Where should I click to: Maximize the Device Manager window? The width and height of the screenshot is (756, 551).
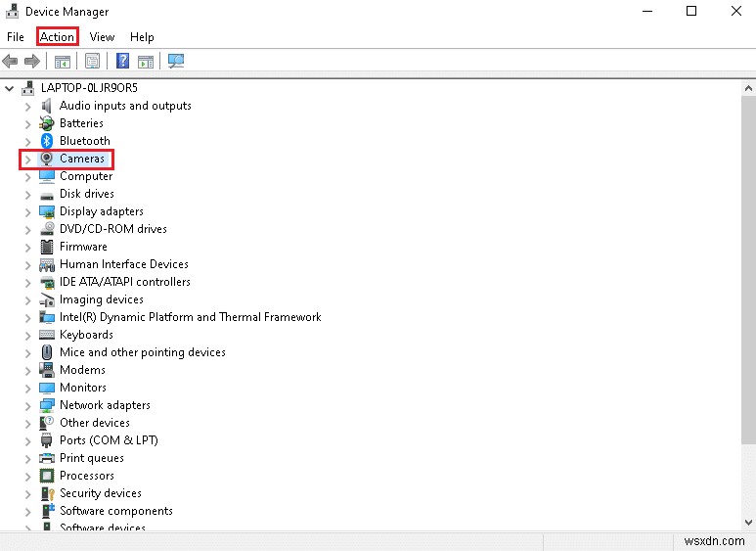point(691,11)
